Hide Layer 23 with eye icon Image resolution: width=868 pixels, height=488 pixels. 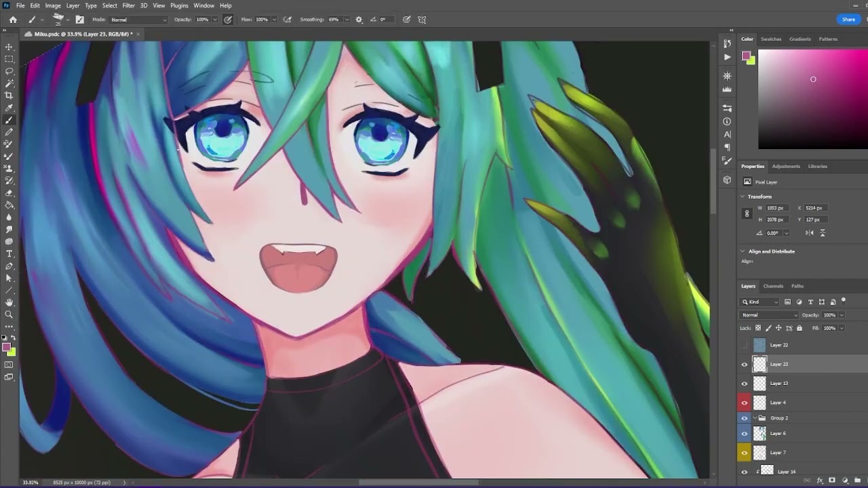click(x=745, y=365)
